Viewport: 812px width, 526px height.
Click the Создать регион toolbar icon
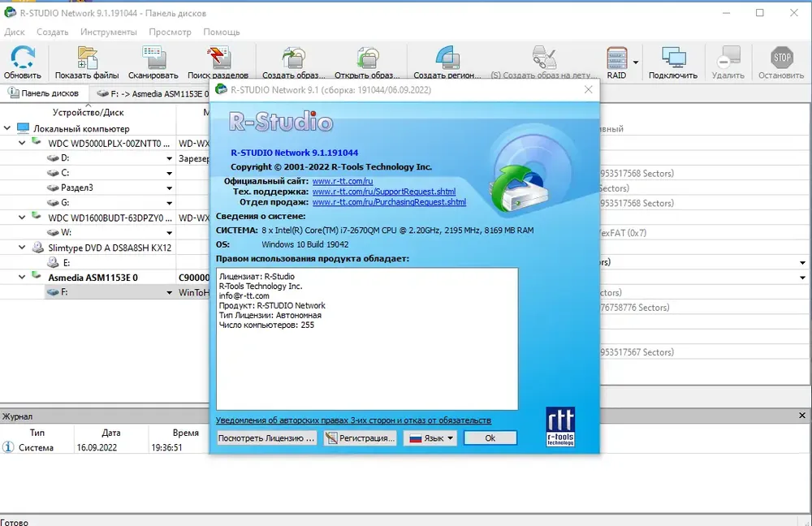[447, 63]
